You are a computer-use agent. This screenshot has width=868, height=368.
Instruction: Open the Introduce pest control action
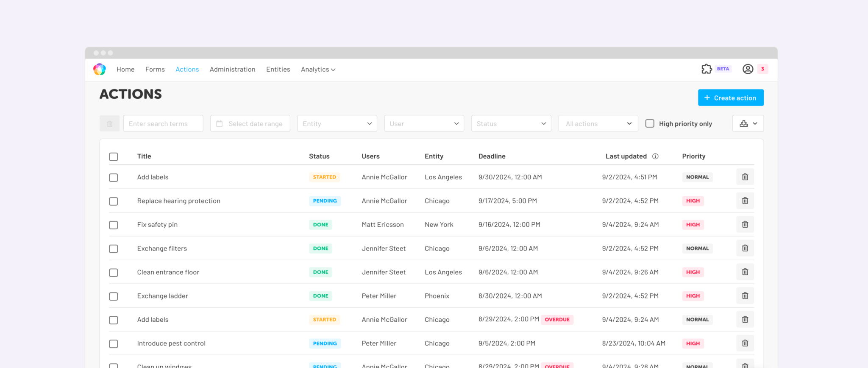[171, 343]
